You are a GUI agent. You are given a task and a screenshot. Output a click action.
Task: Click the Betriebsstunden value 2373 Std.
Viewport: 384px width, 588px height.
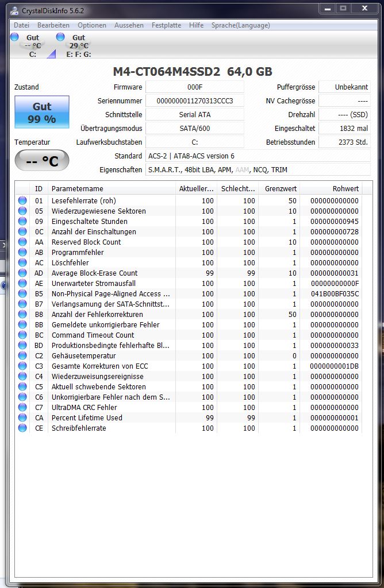point(344,142)
